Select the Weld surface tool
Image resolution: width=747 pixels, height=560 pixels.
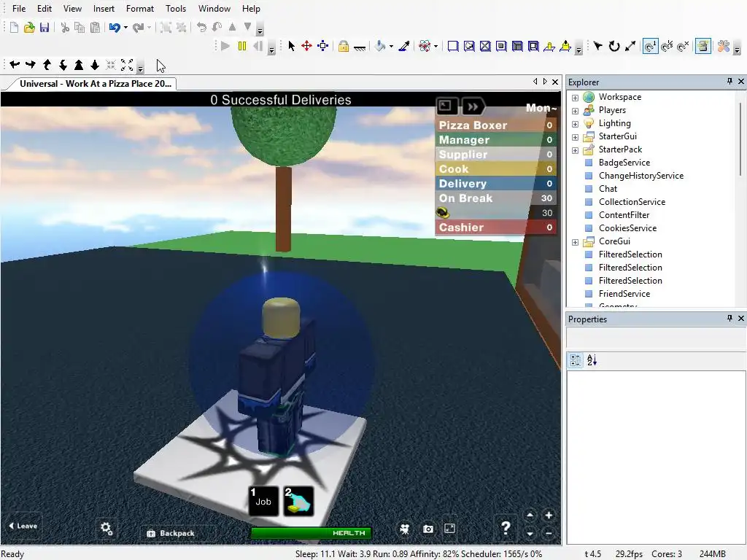[x=485, y=46]
